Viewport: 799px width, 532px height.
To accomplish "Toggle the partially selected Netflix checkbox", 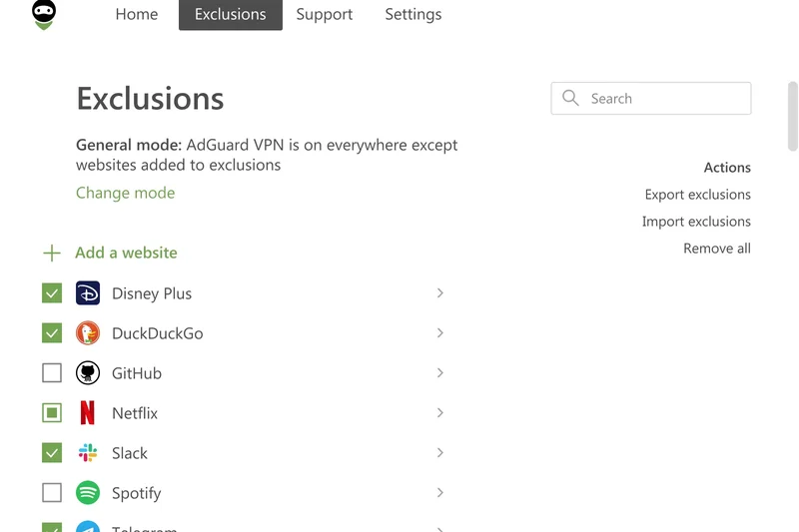I will (x=52, y=413).
